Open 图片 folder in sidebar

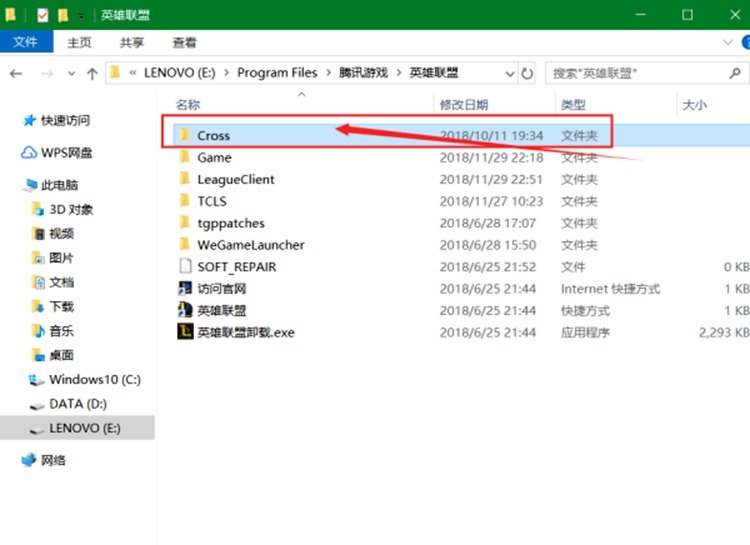pyautogui.click(x=61, y=258)
